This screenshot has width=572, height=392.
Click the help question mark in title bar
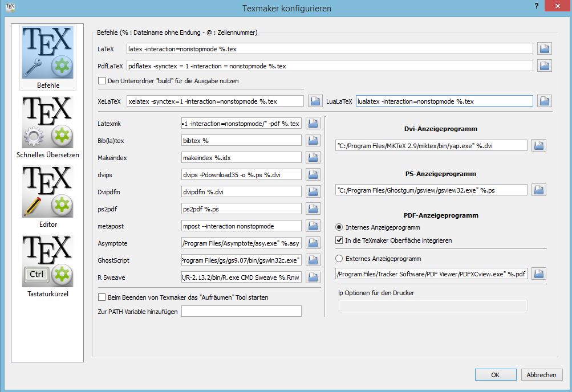coord(537,6)
